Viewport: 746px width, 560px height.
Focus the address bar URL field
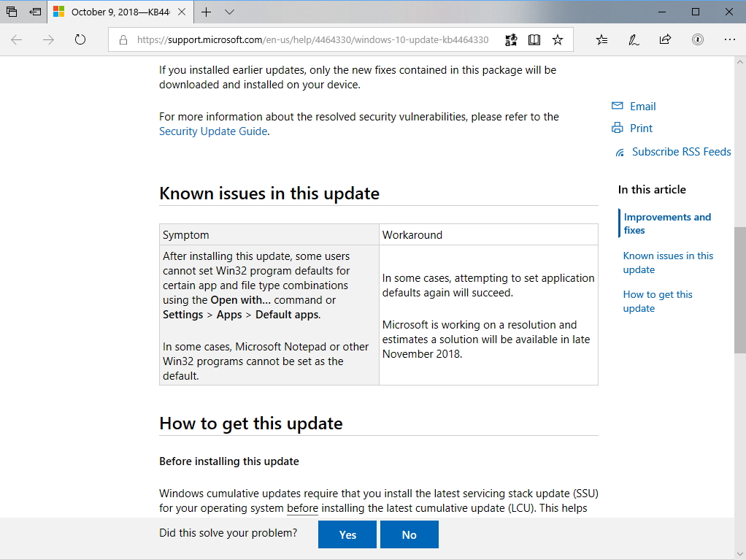(312, 40)
